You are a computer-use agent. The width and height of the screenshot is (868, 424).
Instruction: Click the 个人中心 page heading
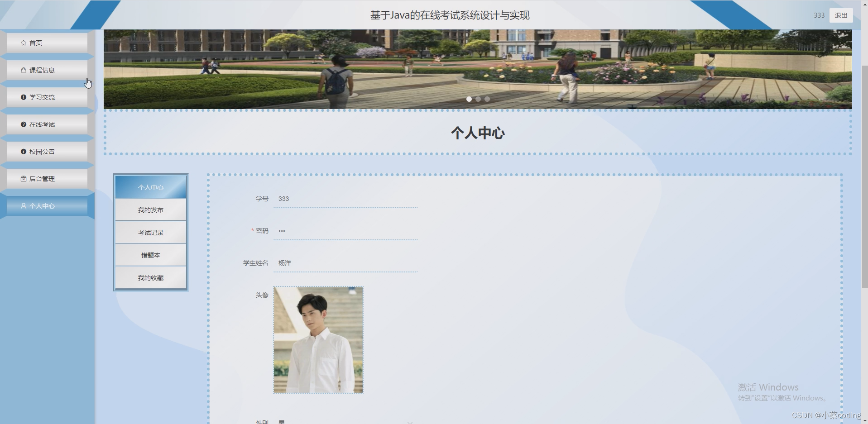point(478,133)
